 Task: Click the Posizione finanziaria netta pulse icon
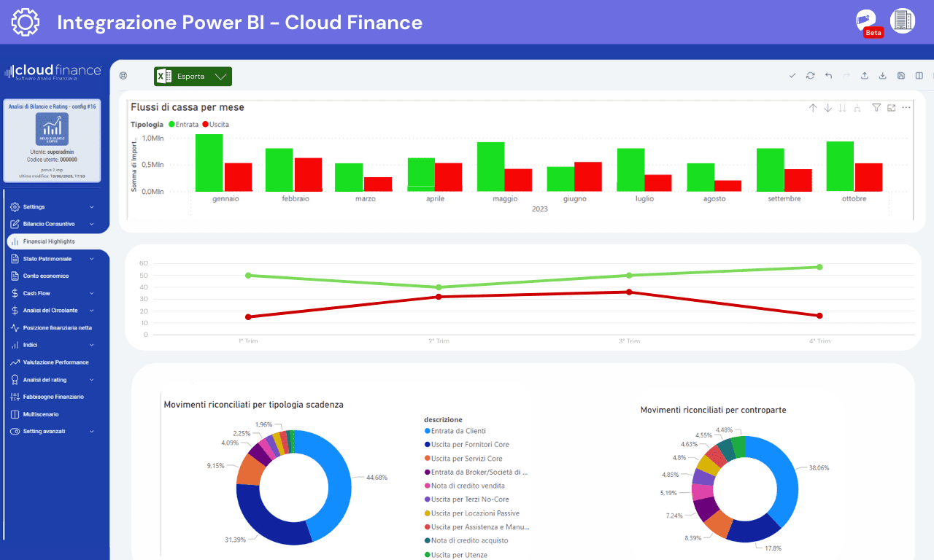[15, 328]
